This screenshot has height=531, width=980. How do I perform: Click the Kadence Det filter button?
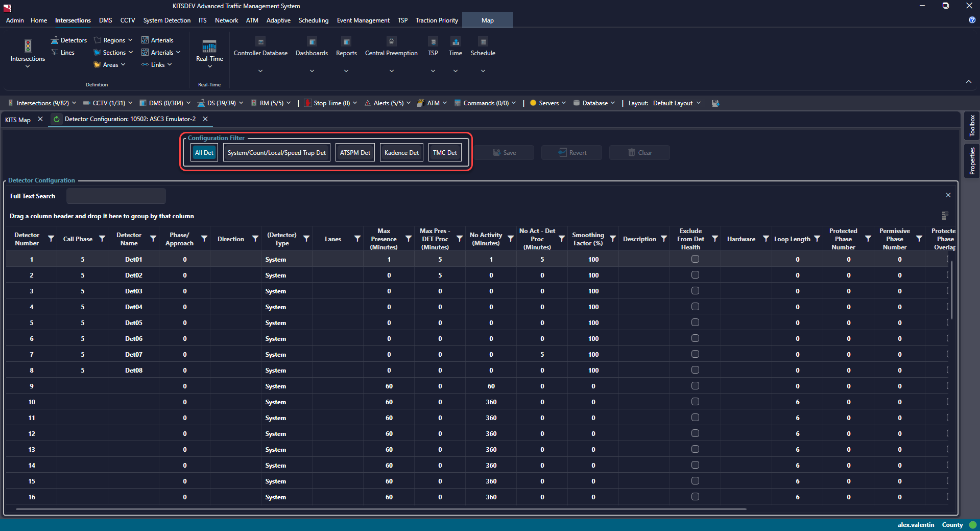point(401,153)
